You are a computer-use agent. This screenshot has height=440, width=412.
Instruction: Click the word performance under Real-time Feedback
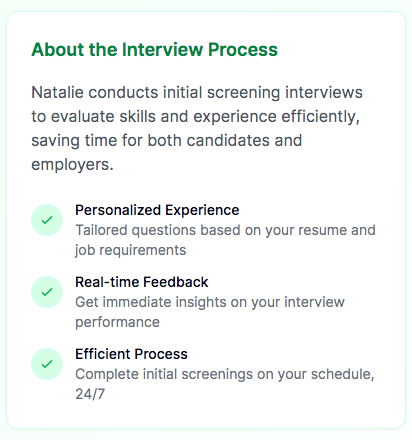pyautogui.click(x=117, y=322)
